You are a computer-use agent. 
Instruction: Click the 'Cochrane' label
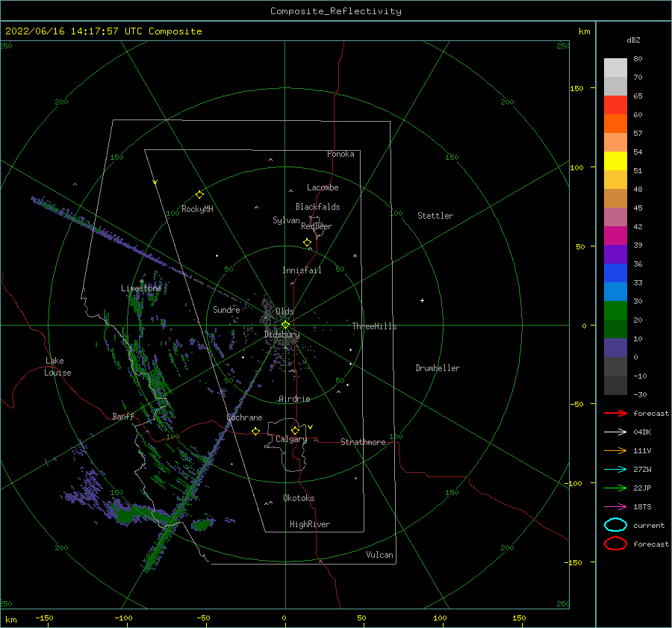pyautogui.click(x=244, y=417)
